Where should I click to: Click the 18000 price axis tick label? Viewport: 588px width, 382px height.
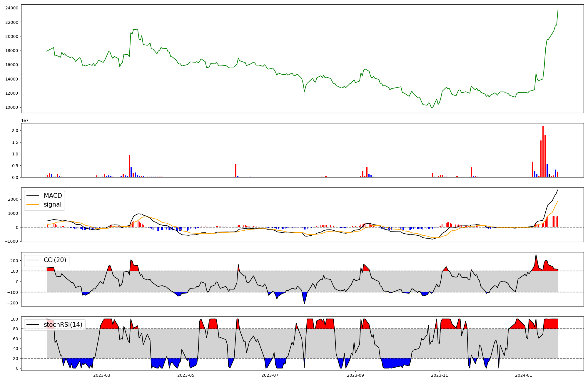(12, 51)
